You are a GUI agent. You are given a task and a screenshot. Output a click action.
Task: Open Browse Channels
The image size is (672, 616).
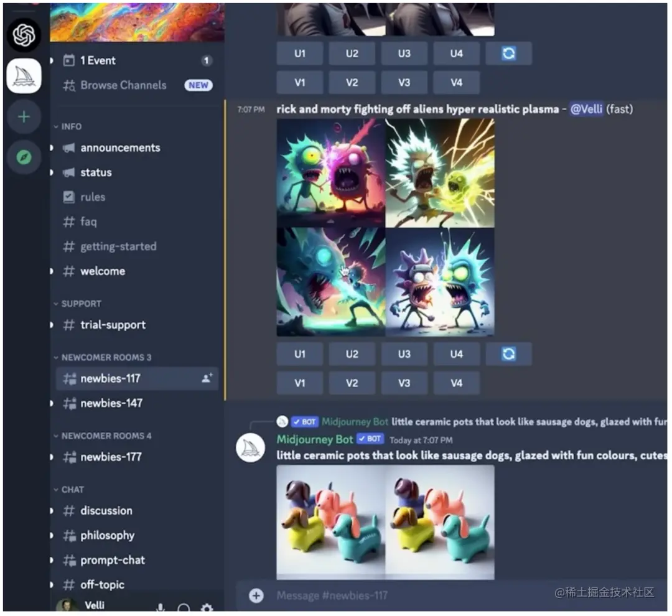coord(136,85)
